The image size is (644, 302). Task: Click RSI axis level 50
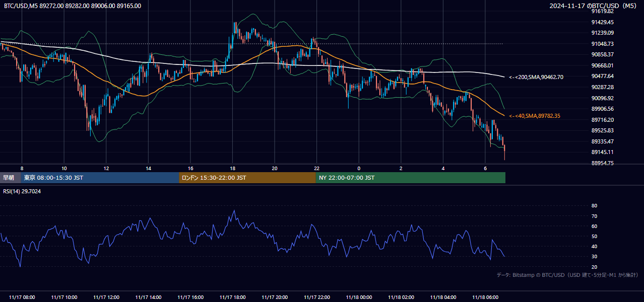(x=594, y=236)
